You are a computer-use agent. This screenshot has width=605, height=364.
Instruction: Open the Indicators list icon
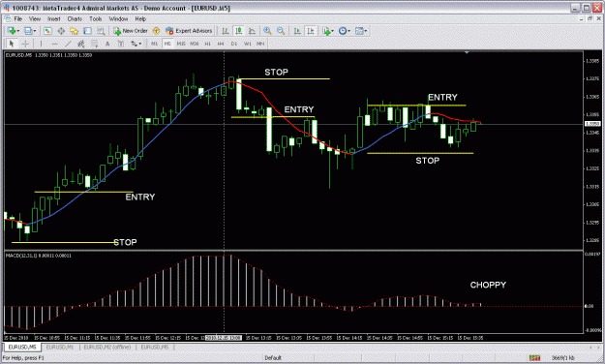point(327,31)
